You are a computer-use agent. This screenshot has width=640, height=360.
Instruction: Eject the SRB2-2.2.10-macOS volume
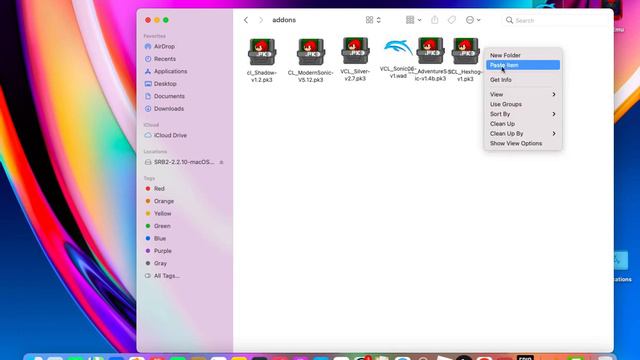pos(222,162)
